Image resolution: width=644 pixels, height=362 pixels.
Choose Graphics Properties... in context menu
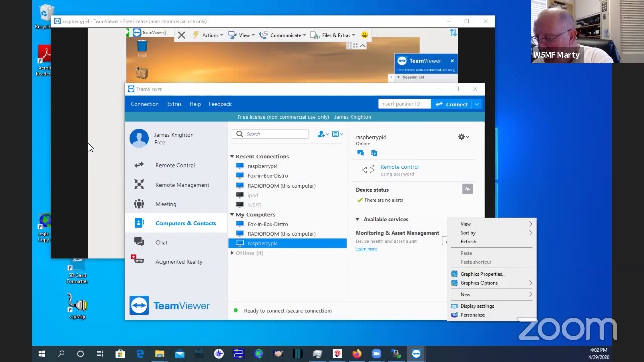point(492,274)
